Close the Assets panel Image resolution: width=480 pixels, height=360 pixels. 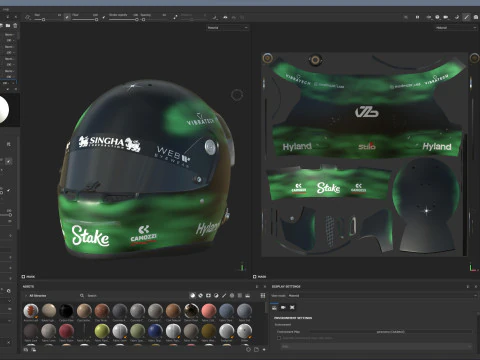(265, 287)
